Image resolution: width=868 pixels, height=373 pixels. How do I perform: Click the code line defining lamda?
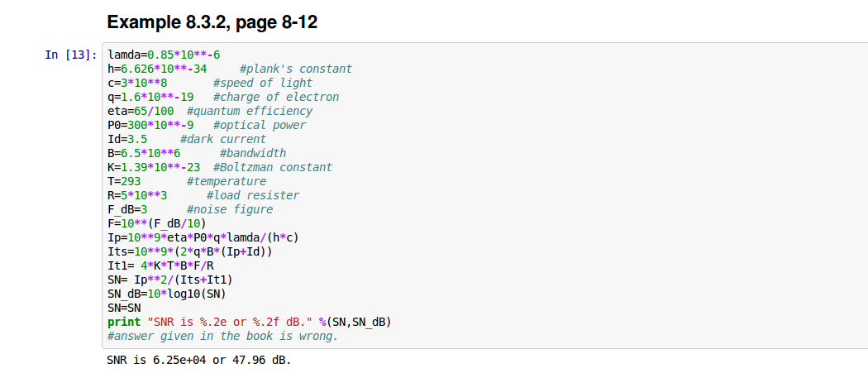click(164, 55)
